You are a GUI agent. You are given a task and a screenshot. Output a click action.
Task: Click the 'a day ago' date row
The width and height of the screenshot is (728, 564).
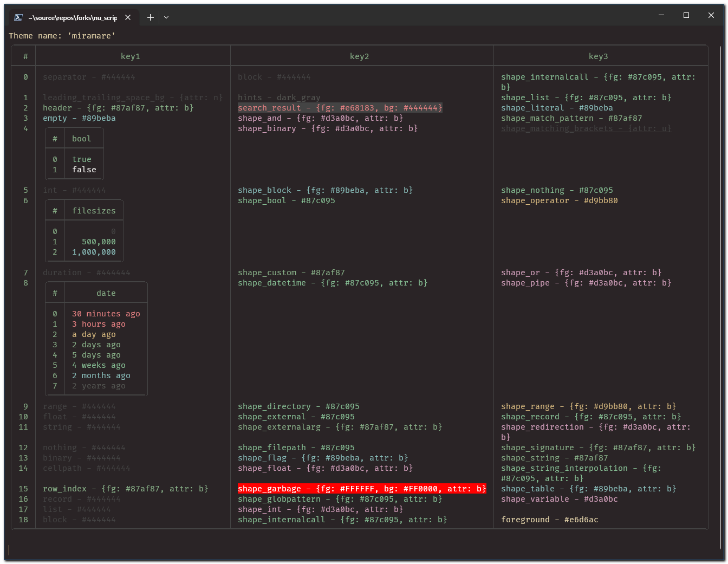coord(94,334)
